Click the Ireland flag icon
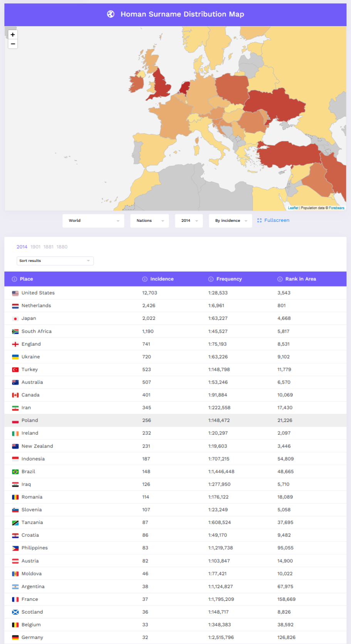 click(15, 433)
